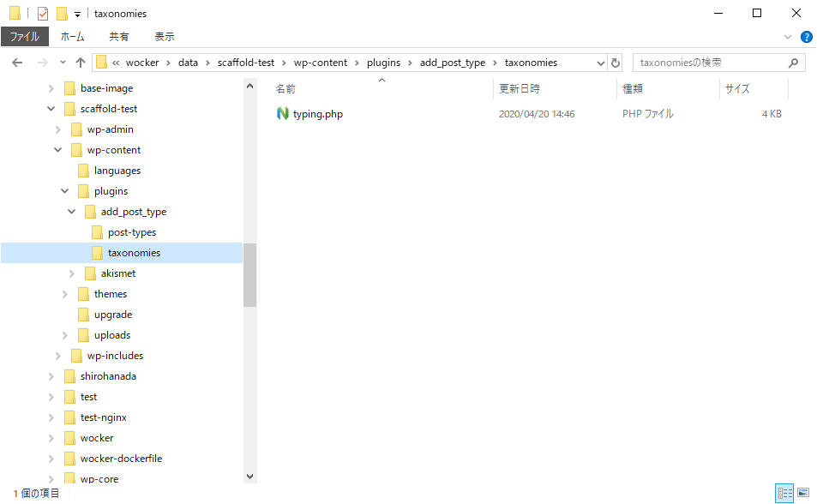
Task: Switch to Details view layout icon
Action: coord(784,493)
